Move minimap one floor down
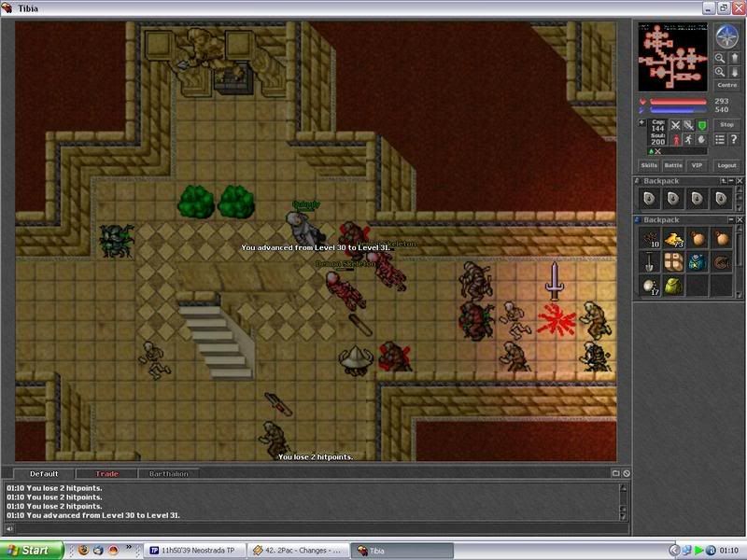This screenshot has width=747, height=560. 735,72
